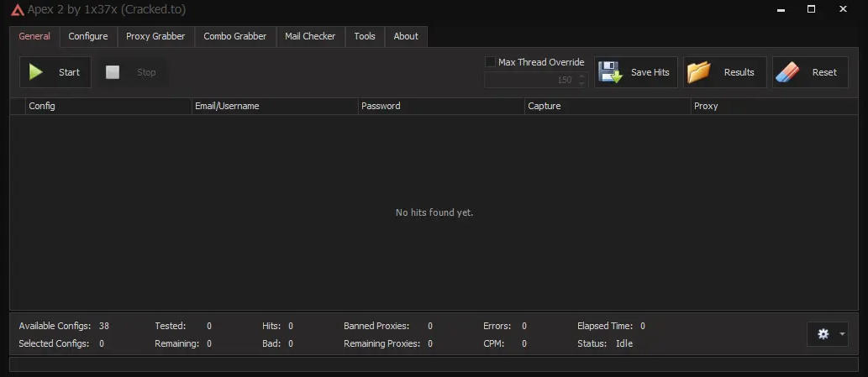Click the 'Banned Proxies:' label
Image resolution: width=868 pixels, height=377 pixels.
(376, 326)
